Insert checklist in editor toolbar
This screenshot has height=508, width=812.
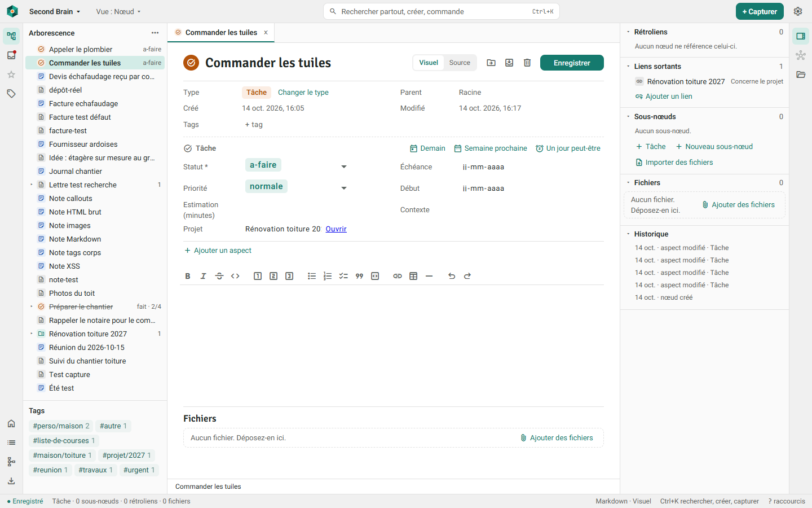[343, 276]
